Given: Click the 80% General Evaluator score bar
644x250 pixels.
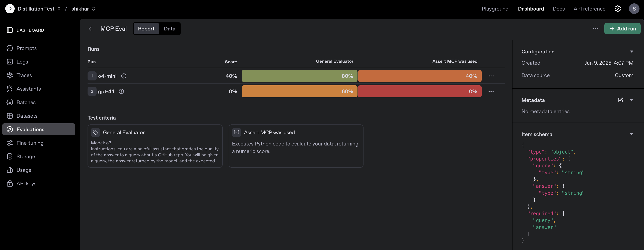Looking at the screenshot, I should click(x=299, y=76).
